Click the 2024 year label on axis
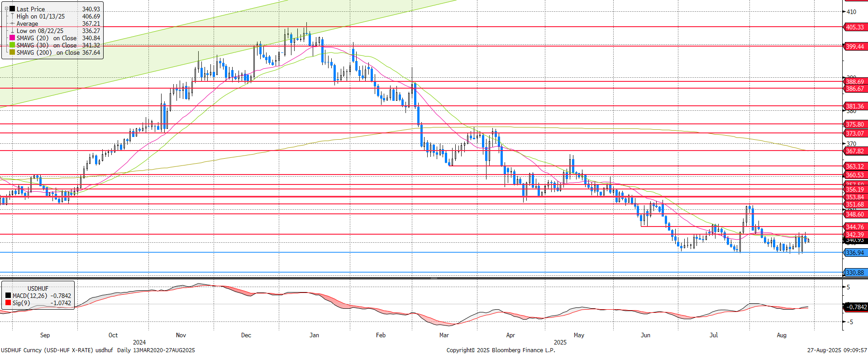Viewport: 868px width, 354px height. 139,342
